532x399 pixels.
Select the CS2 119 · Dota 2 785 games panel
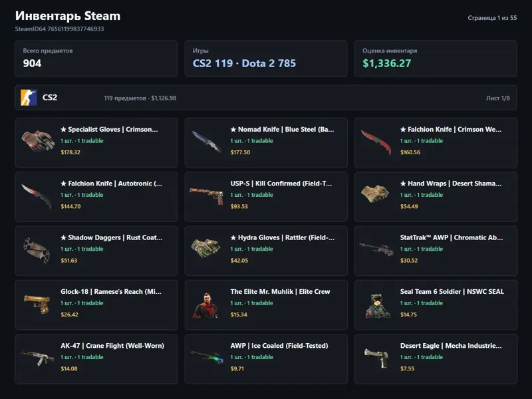pos(266,59)
